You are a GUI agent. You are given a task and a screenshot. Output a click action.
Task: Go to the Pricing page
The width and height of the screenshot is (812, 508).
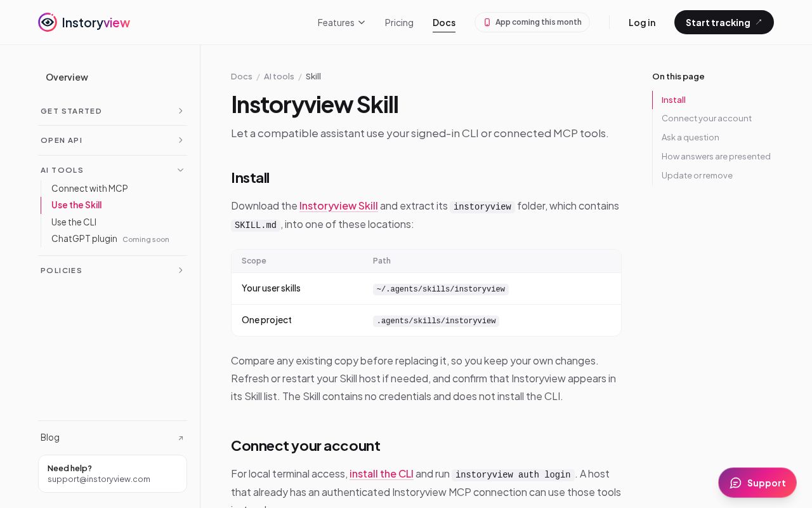399,22
